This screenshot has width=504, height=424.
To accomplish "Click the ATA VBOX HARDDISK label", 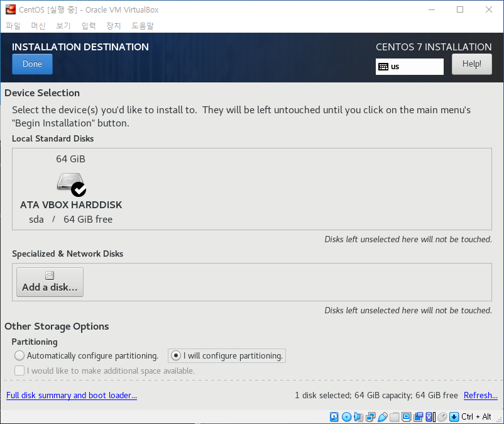I will click(x=71, y=205).
